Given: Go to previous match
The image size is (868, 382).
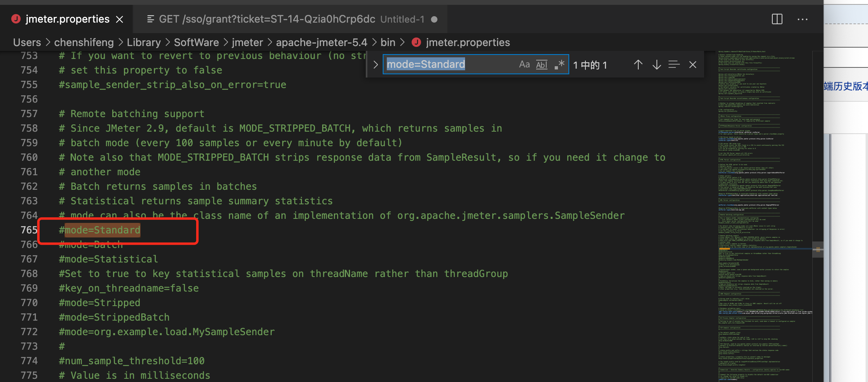Looking at the screenshot, I should click(638, 65).
